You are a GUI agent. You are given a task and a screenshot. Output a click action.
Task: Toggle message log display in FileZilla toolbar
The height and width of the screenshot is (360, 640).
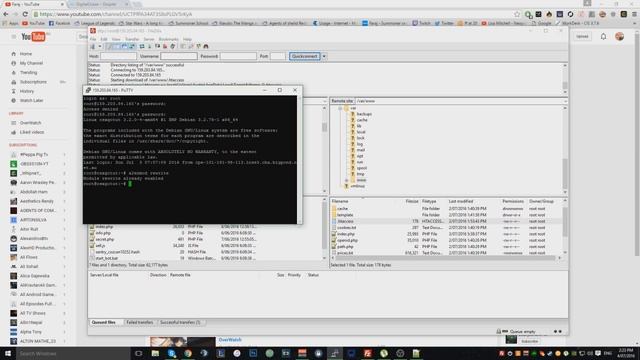(109, 46)
